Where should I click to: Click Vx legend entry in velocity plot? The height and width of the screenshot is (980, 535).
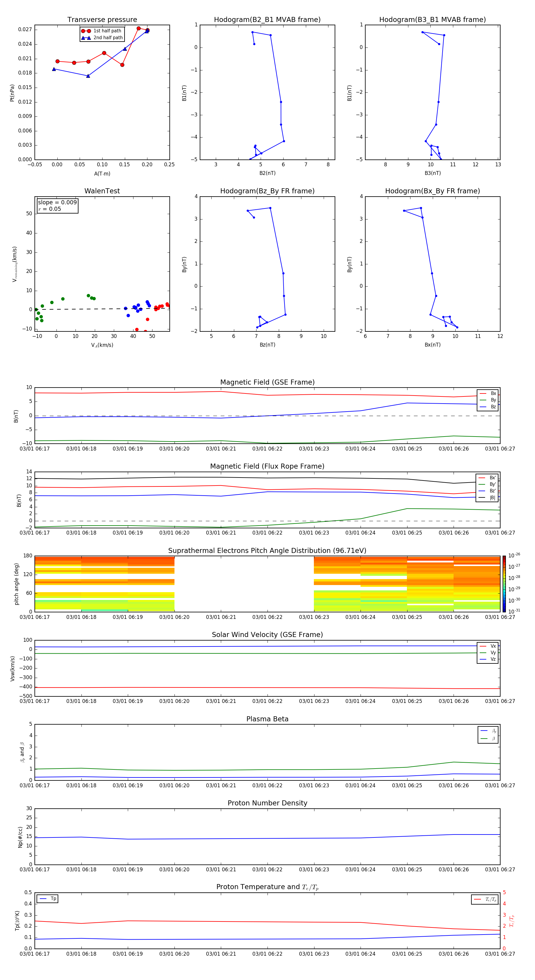click(488, 646)
